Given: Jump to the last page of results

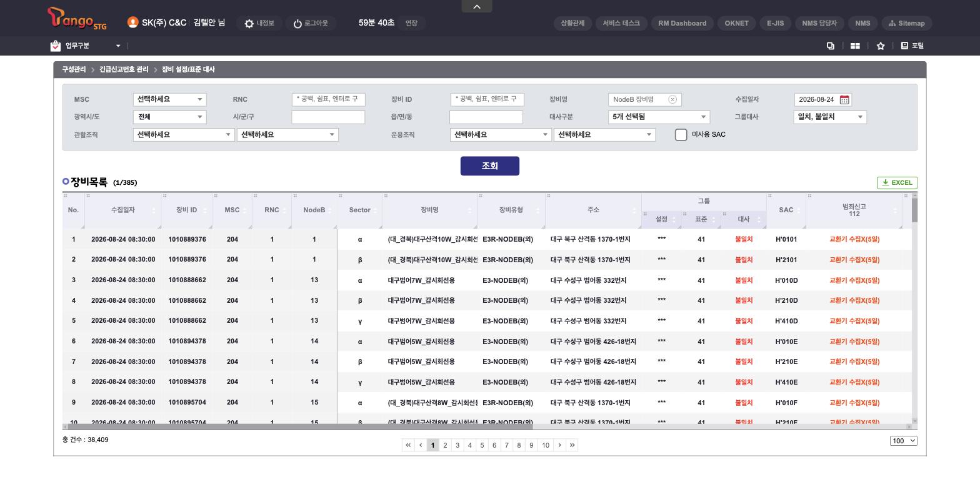Looking at the screenshot, I should pos(572,445).
